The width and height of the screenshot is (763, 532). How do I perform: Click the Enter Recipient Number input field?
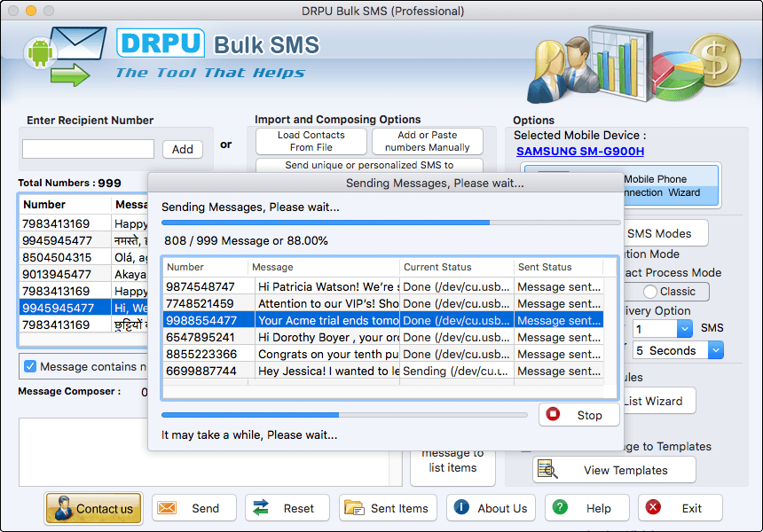(x=88, y=149)
